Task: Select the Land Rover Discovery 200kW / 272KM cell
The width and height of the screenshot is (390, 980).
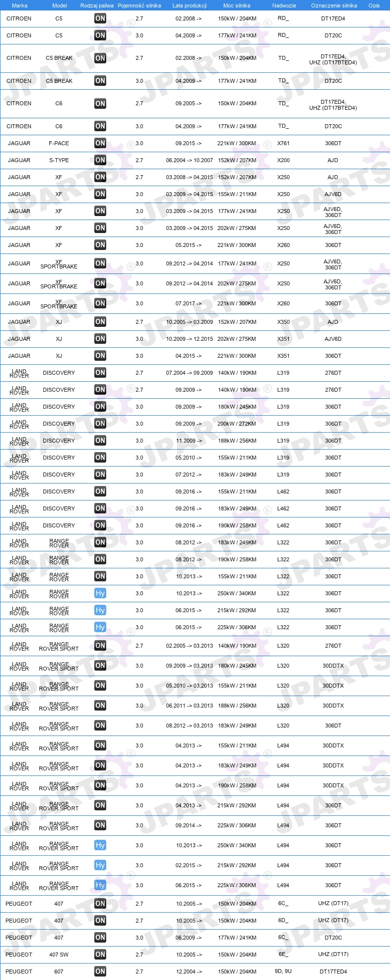Action: tap(237, 424)
